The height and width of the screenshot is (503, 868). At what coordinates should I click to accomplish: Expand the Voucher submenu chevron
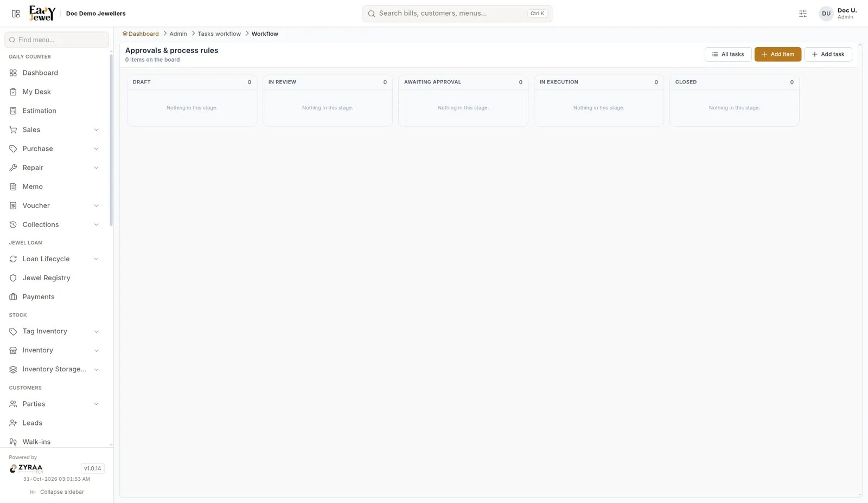(96, 205)
